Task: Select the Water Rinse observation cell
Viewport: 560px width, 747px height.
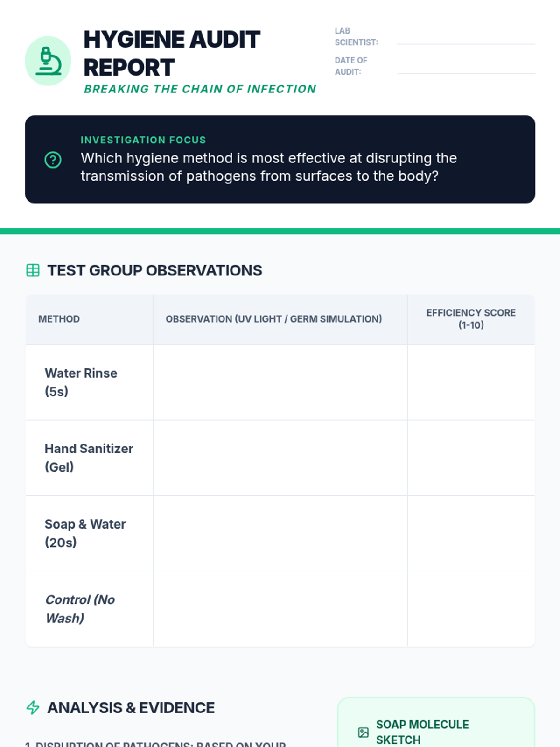Action: click(280, 382)
